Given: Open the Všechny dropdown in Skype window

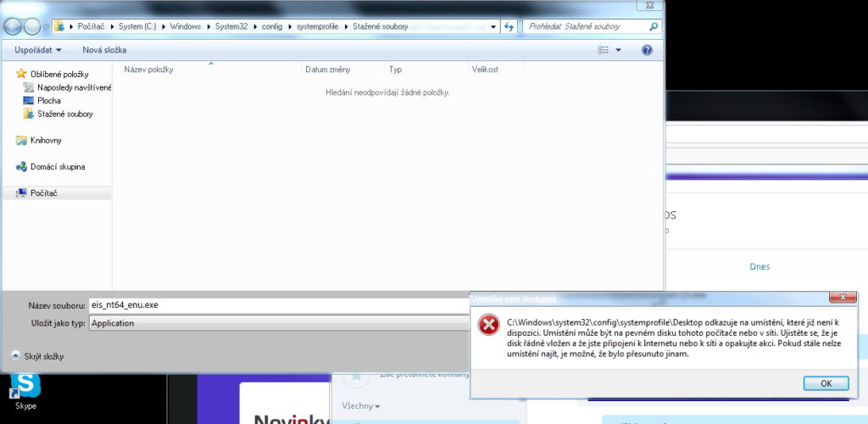Looking at the screenshot, I should coord(361,406).
